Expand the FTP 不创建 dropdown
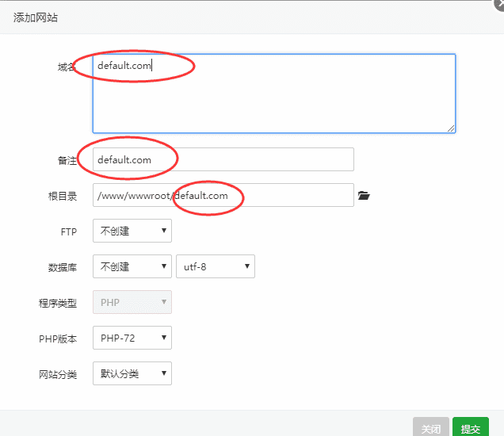Viewport: 504px width, 436px height. coord(132,231)
